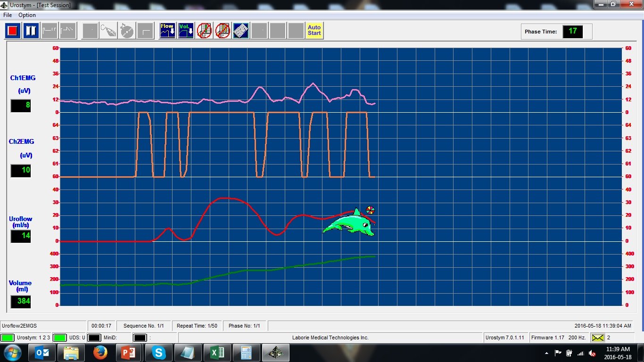Pause the session recording
The width and height of the screenshot is (644, 362).
(x=31, y=31)
